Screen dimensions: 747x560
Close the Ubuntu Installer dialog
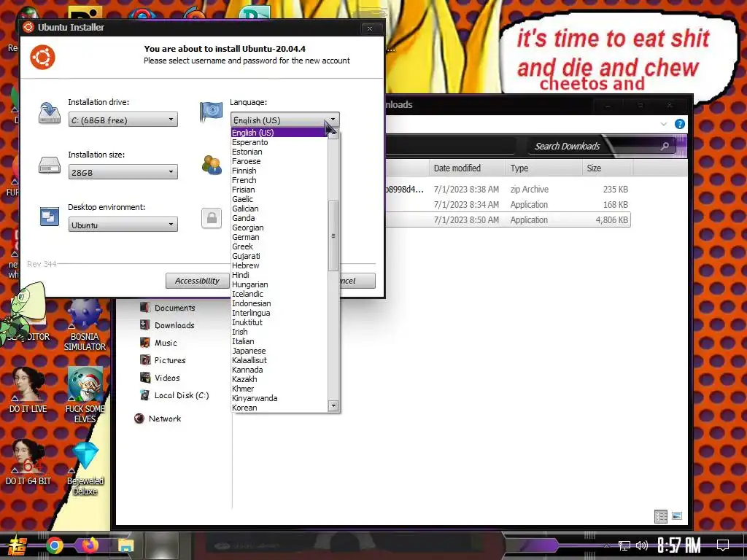click(370, 28)
